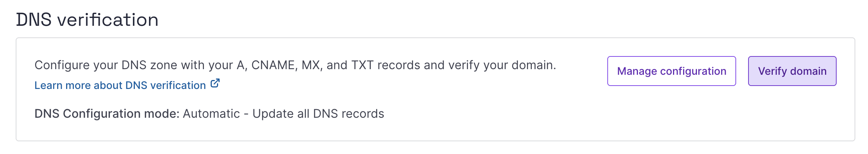Viewport: 868px width, 154px height.
Task: Click the word Automatic in configuration mode
Action: coord(211,114)
